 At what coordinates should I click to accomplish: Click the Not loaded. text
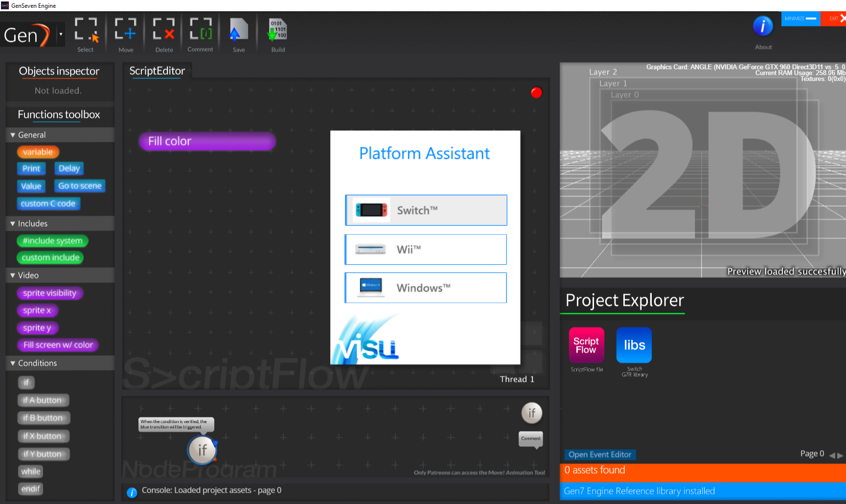(x=58, y=91)
